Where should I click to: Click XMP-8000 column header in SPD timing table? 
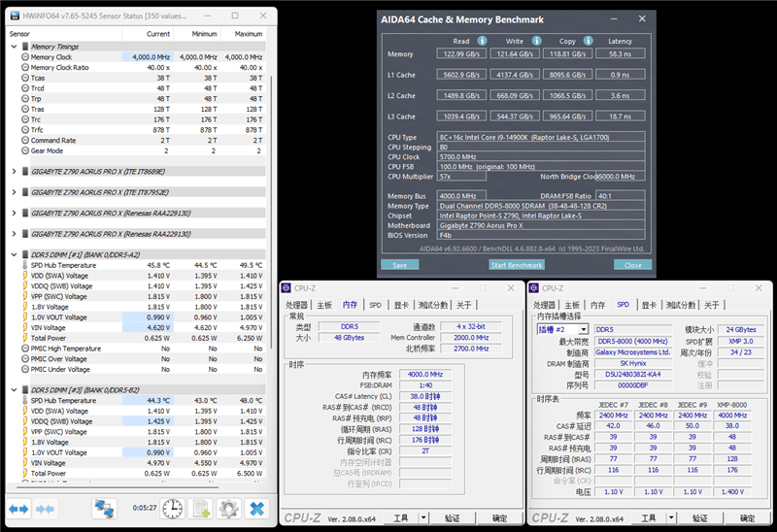(x=731, y=405)
